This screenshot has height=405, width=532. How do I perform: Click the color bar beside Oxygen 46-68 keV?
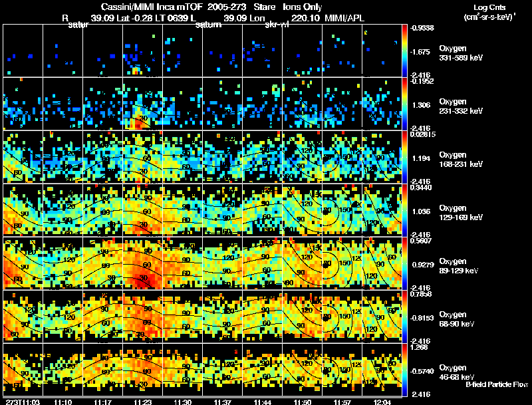pyautogui.click(x=404, y=370)
